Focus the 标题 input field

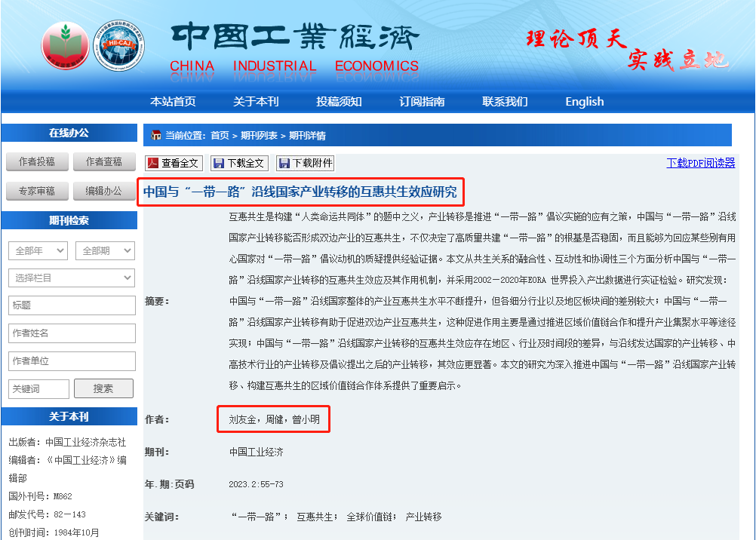coord(72,305)
